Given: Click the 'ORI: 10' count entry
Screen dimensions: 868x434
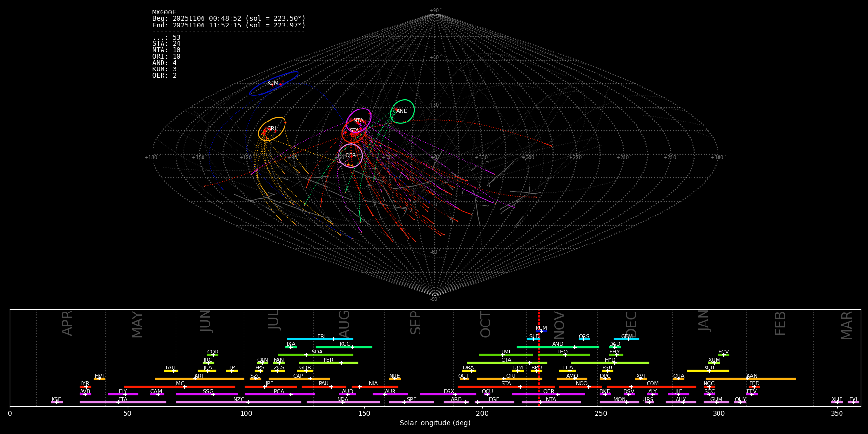Looking at the screenshot, I should [166, 57].
